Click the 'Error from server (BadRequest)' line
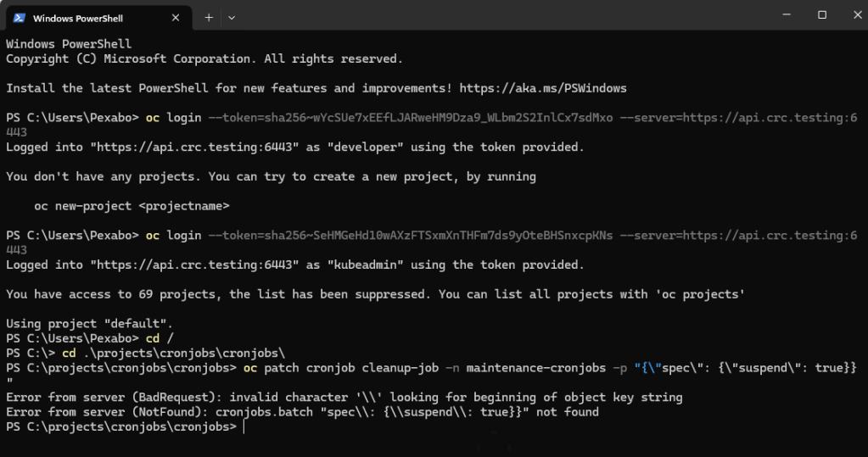 (344, 398)
